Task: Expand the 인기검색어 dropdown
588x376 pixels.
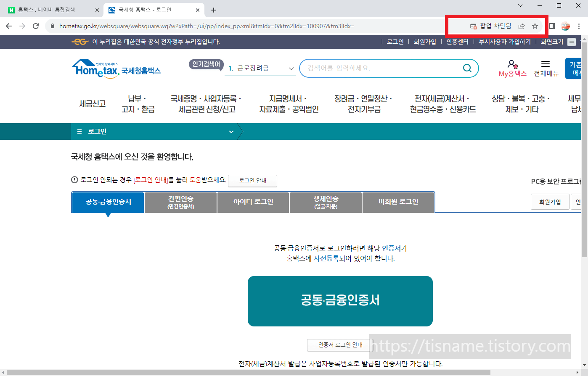Action: pos(291,68)
